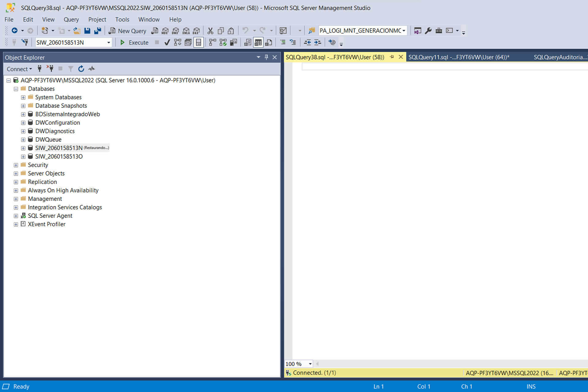Toggle Results to Text mode
This screenshot has height=392, width=588.
[x=247, y=43]
